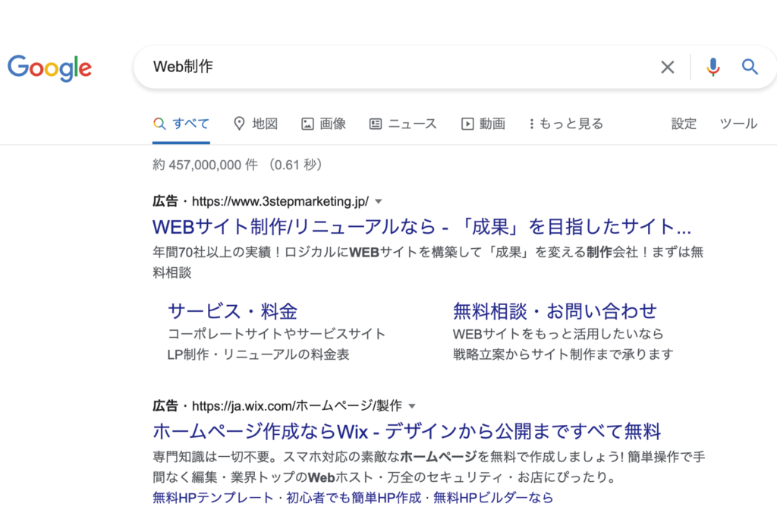
Task: Click the Google logo
Action: pyautogui.click(x=49, y=68)
